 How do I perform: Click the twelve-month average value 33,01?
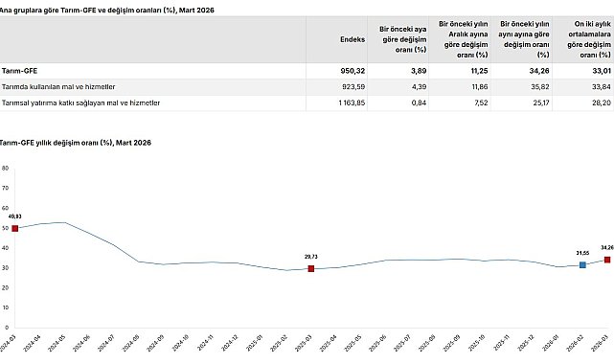pos(602,71)
